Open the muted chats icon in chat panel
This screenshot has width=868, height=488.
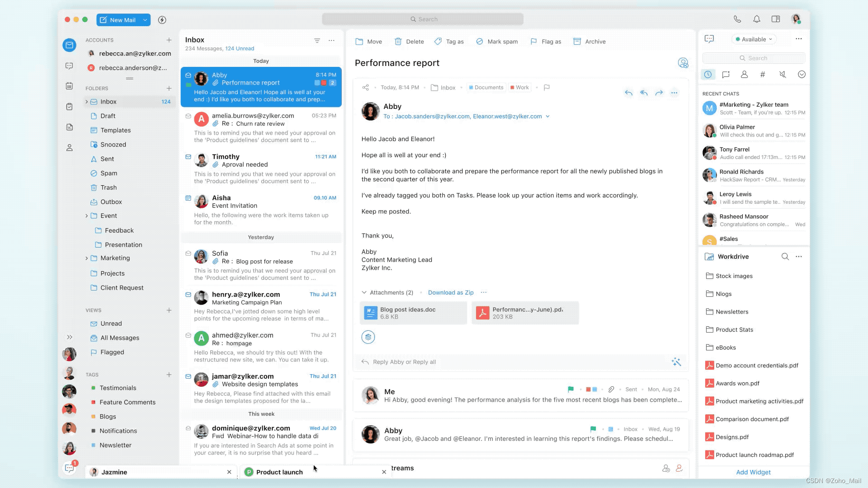[x=783, y=75]
